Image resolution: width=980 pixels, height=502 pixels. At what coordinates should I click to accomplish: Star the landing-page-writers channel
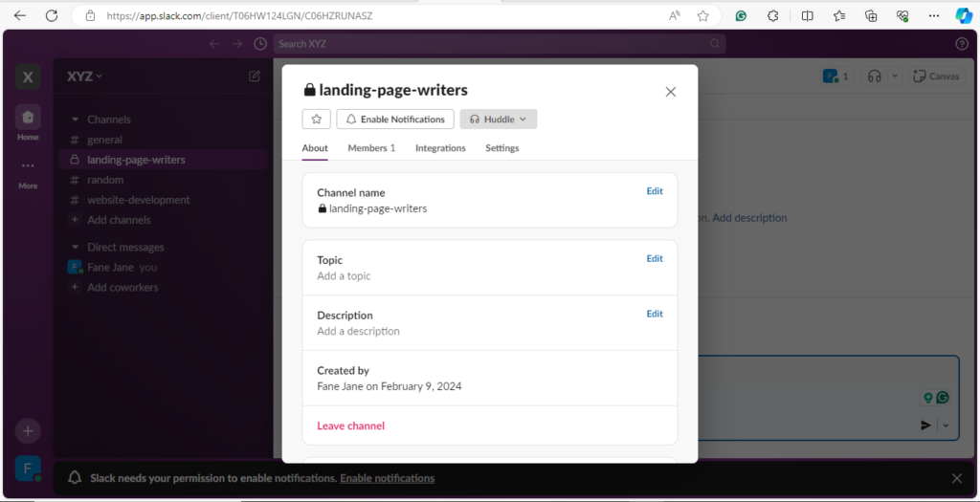pos(316,120)
